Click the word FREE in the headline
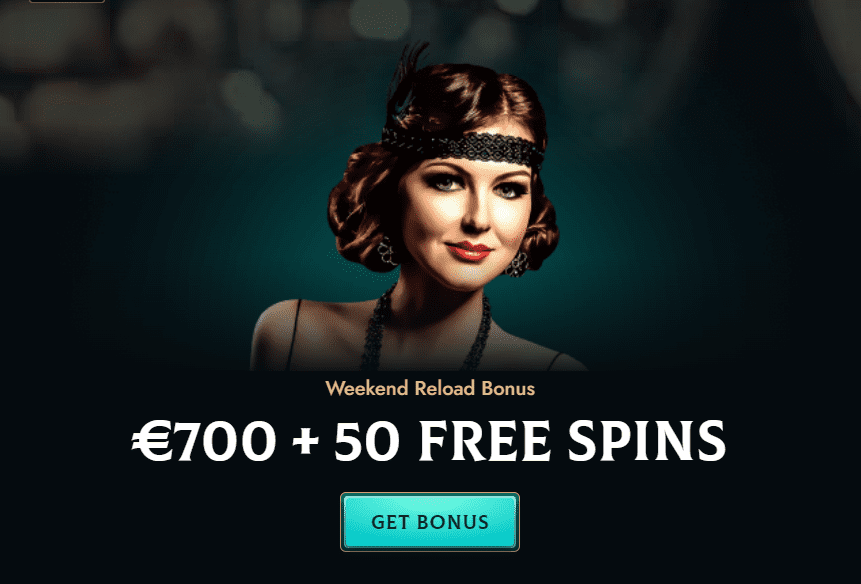 [485, 441]
